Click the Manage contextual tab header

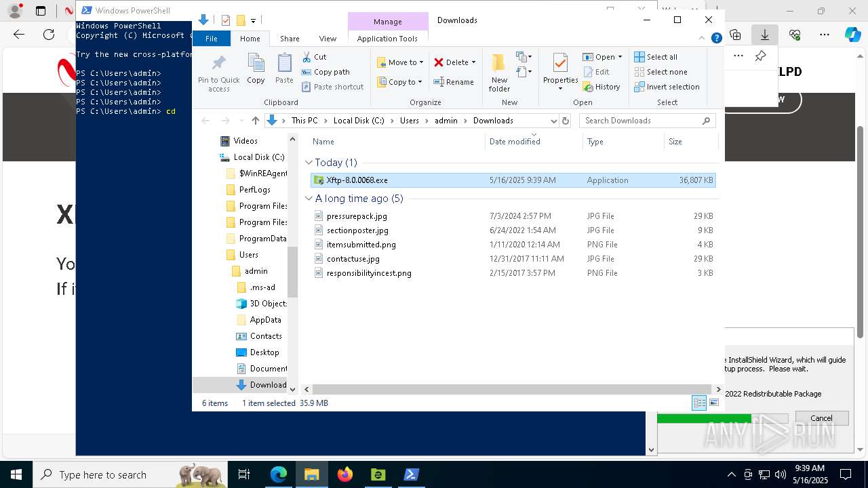coord(387,22)
